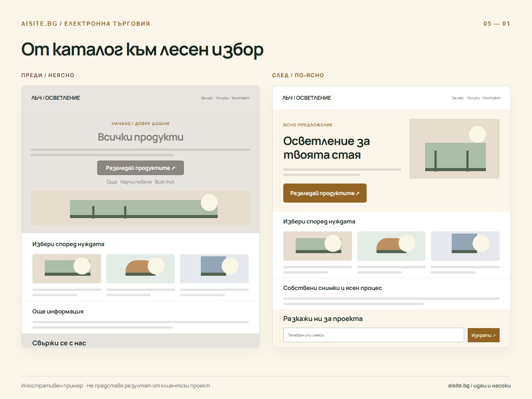Click the 'Още' link under Before button

click(x=112, y=182)
